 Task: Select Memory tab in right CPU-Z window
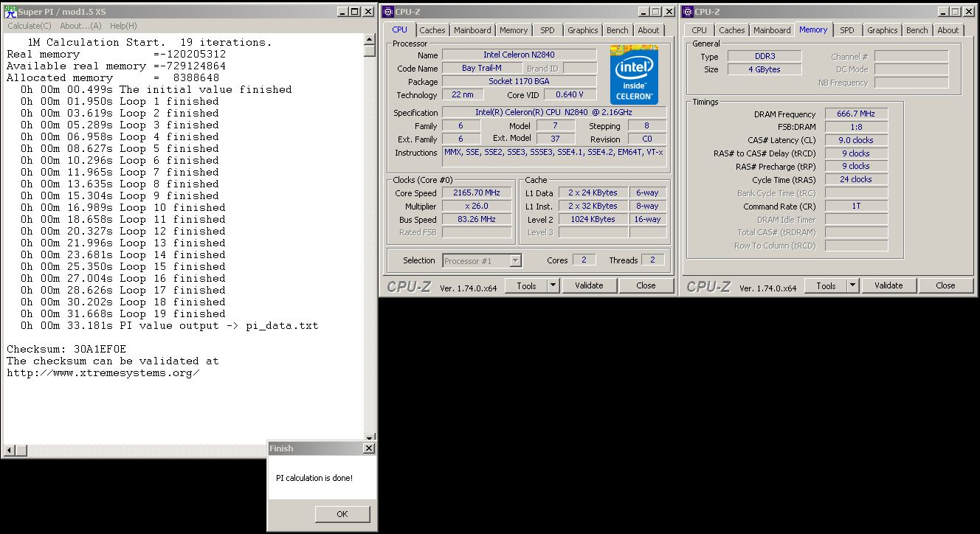click(813, 30)
